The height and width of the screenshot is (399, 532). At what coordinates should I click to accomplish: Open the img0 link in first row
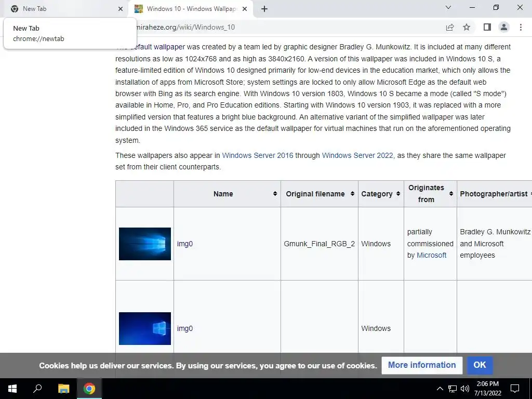pyautogui.click(x=185, y=244)
